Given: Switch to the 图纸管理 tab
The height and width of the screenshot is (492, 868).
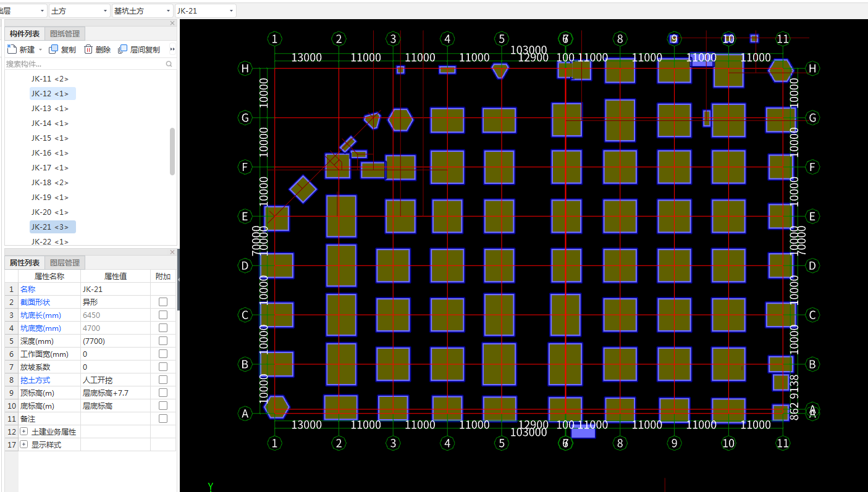Looking at the screenshot, I should (x=65, y=34).
